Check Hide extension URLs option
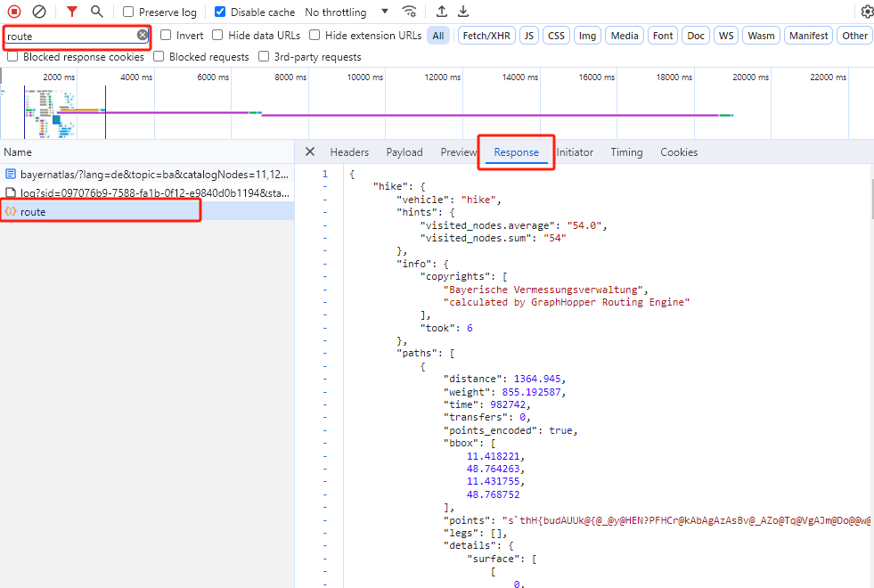874x588 pixels. tap(314, 35)
